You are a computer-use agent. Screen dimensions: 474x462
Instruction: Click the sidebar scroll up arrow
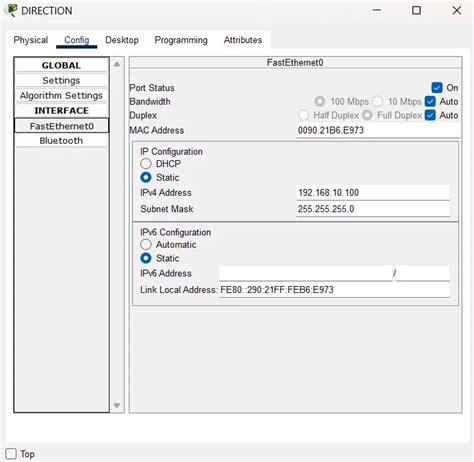tap(117, 64)
